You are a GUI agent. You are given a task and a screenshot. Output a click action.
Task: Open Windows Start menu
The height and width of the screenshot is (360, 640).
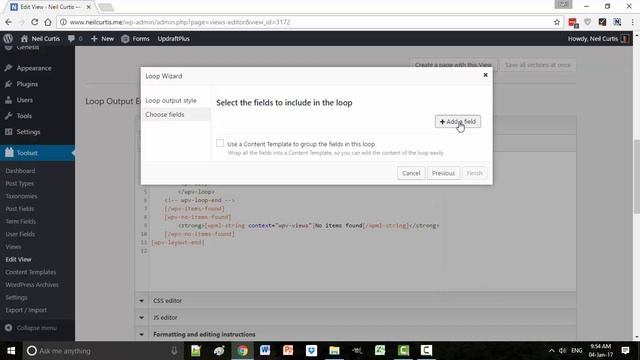click(x=11, y=351)
